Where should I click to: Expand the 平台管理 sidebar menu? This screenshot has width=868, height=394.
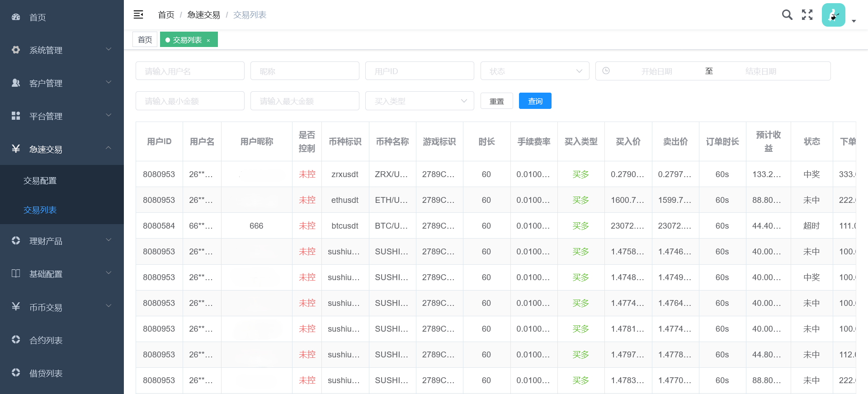click(61, 116)
